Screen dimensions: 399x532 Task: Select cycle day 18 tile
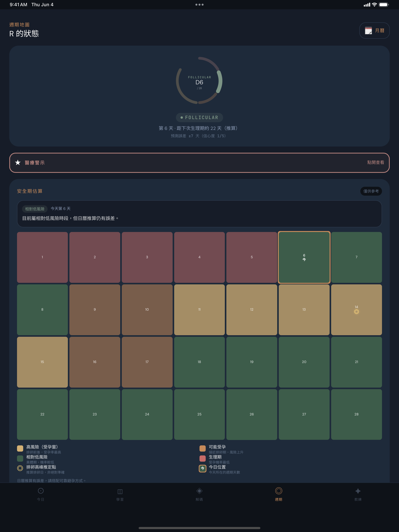point(199,362)
